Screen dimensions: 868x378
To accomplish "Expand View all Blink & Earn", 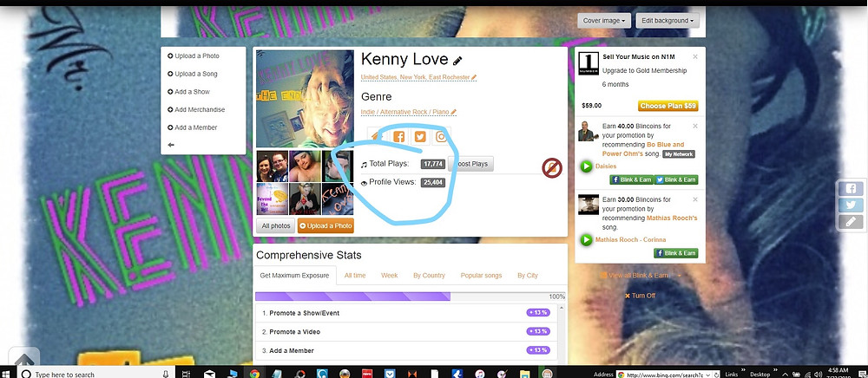I will point(641,275).
